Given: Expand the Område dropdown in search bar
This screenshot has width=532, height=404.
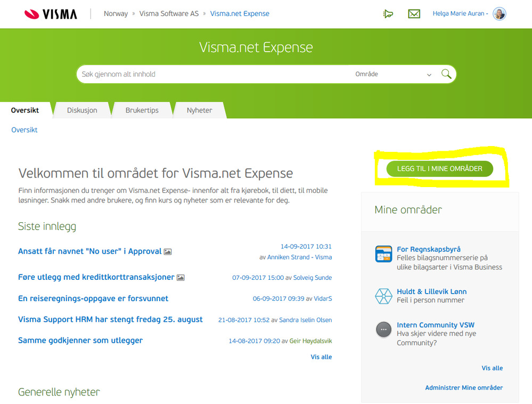Looking at the screenshot, I should coord(393,74).
